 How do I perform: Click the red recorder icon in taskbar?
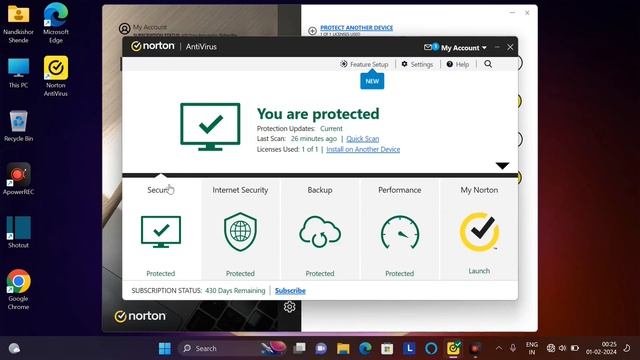(475, 348)
